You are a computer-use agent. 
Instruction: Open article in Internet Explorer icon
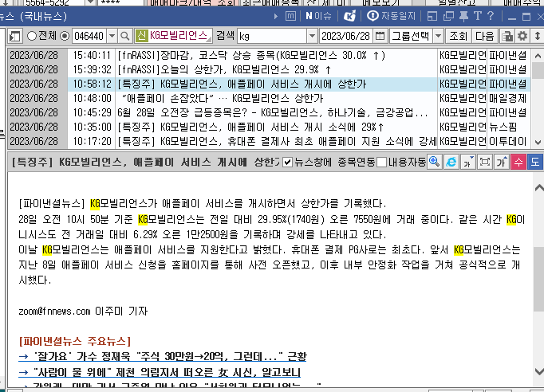pyautogui.click(x=451, y=162)
